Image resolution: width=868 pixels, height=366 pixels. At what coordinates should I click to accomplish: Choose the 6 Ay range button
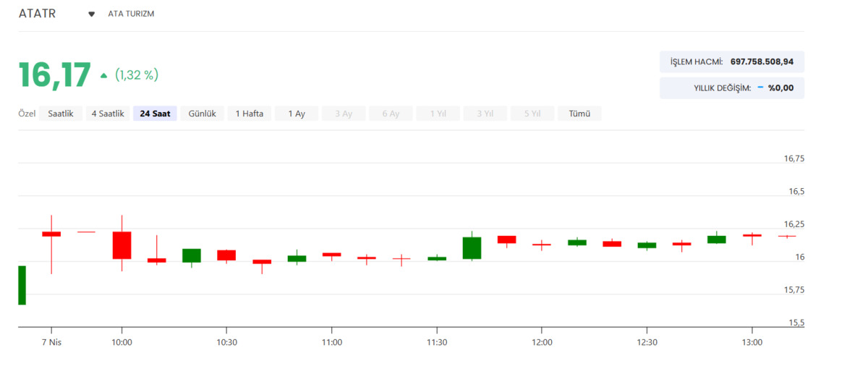pyautogui.click(x=391, y=114)
